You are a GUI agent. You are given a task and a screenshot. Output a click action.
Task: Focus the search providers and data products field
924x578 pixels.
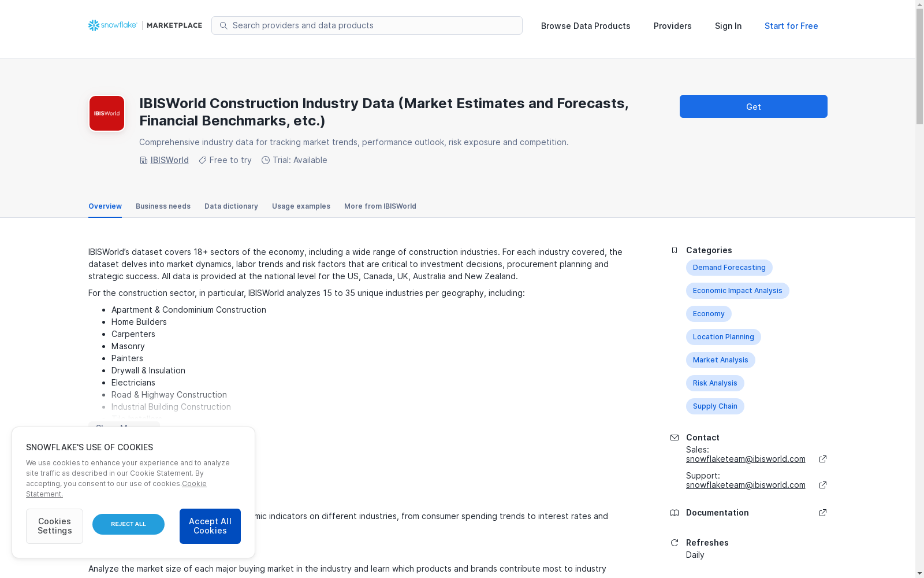coord(367,25)
